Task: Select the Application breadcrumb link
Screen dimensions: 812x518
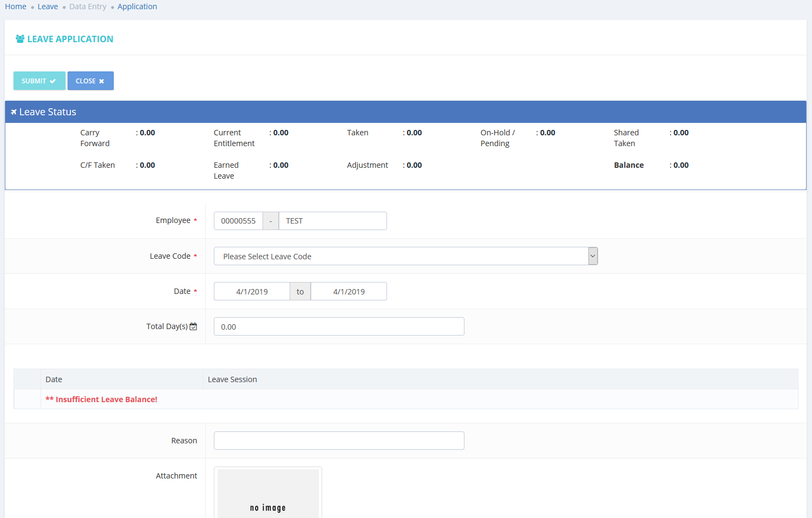Action: (x=137, y=6)
